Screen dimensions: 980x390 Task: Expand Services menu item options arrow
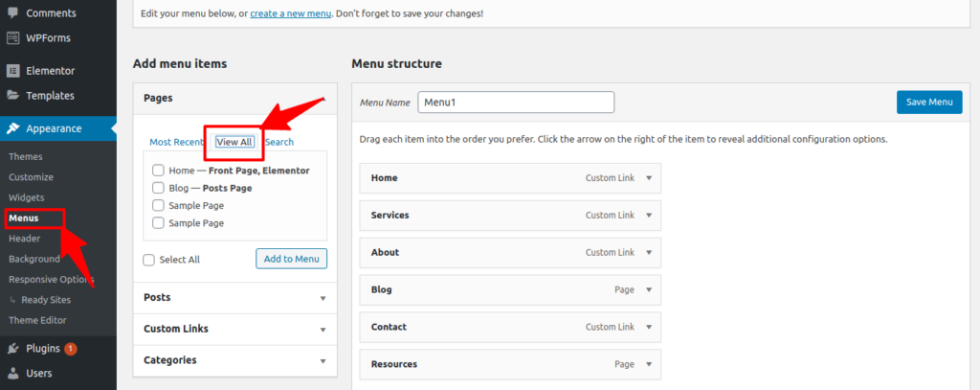649,216
